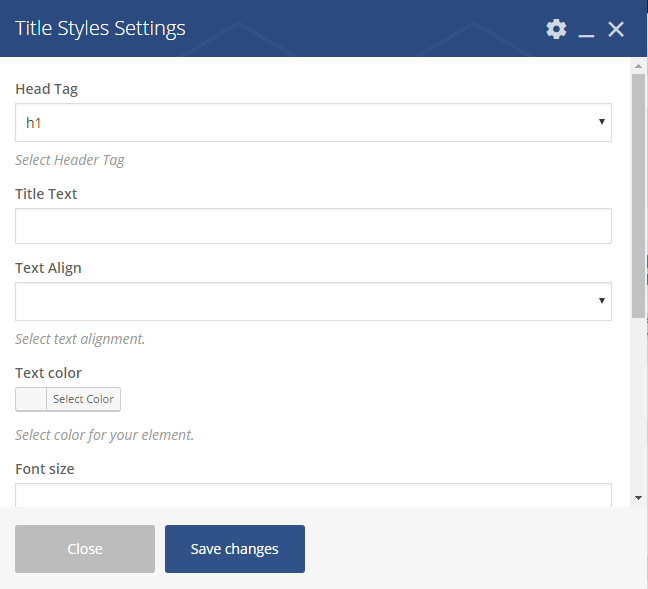This screenshot has width=648, height=589.
Task: Click the scrollbar up arrow
Action: (638, 66)
